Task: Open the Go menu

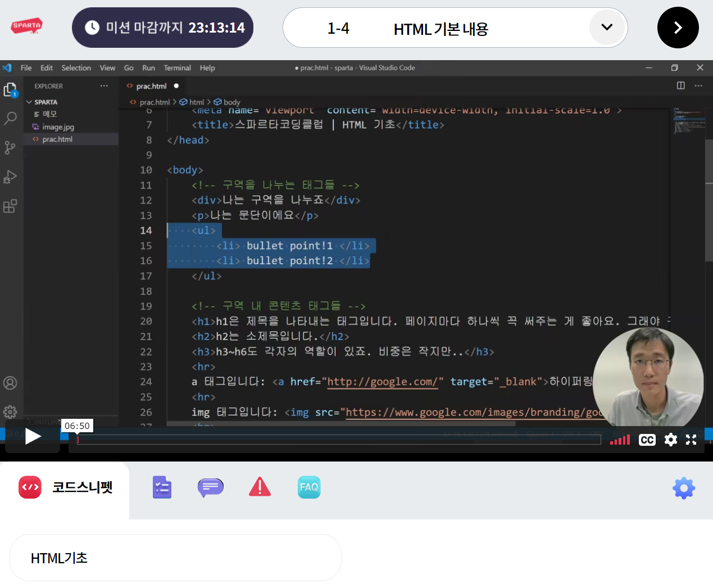Action: [129, 68]
